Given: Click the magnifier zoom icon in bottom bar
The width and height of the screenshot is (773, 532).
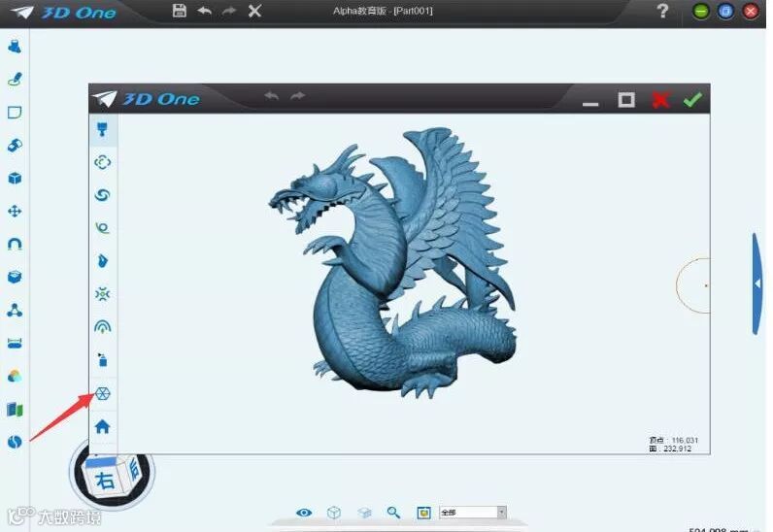Looking at the screenshot, I should (x=393, y=513).
